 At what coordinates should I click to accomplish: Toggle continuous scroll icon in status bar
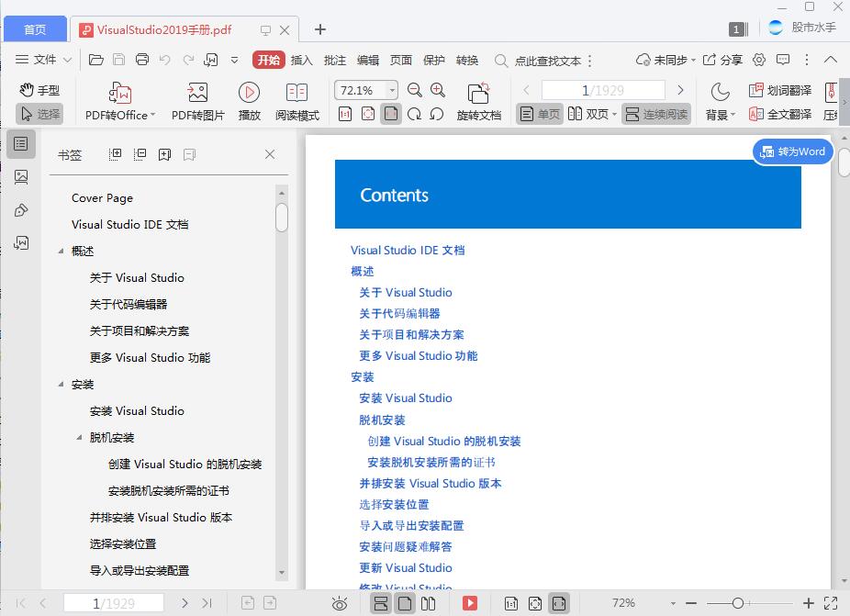(381, 603)
